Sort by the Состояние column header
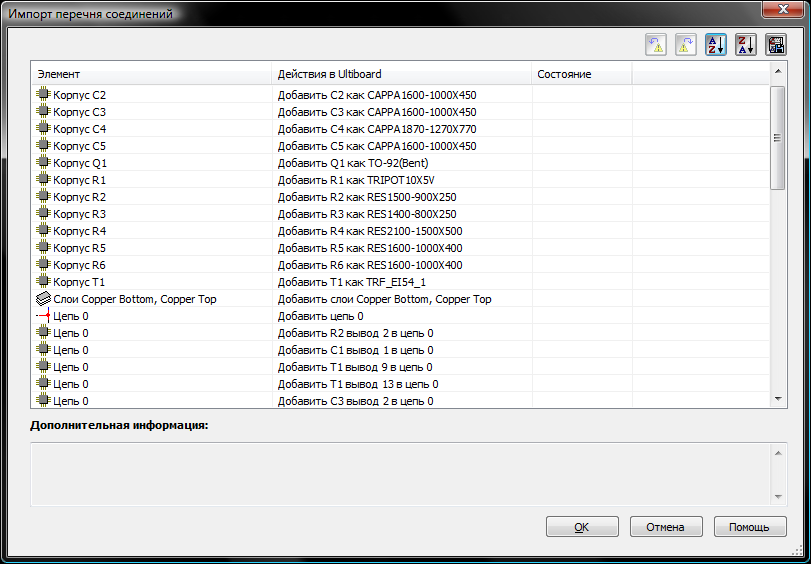Viewport: 811px width, 564px height. [x=582, y=74]
